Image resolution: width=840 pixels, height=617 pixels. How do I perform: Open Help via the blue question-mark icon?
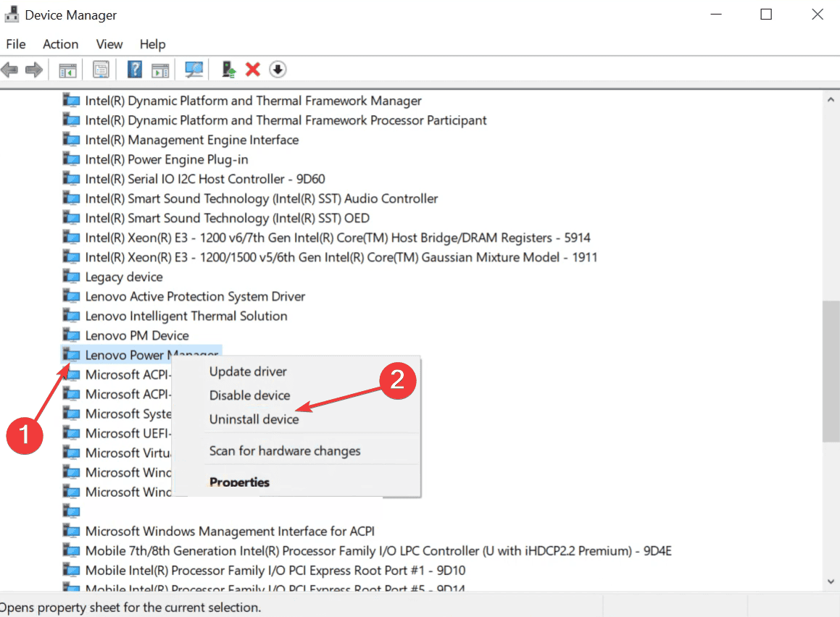tap(135, 70)
